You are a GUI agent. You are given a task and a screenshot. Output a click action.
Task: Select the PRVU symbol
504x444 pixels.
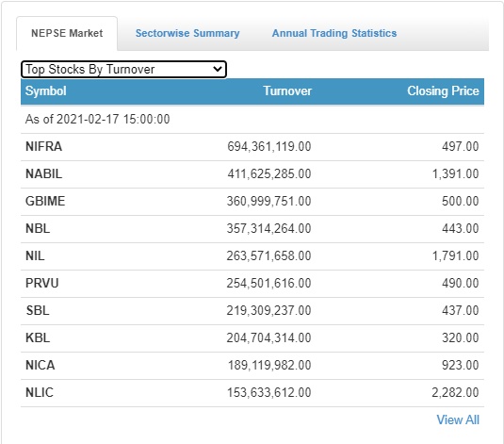pyautogui.click(x=41, y=283)
